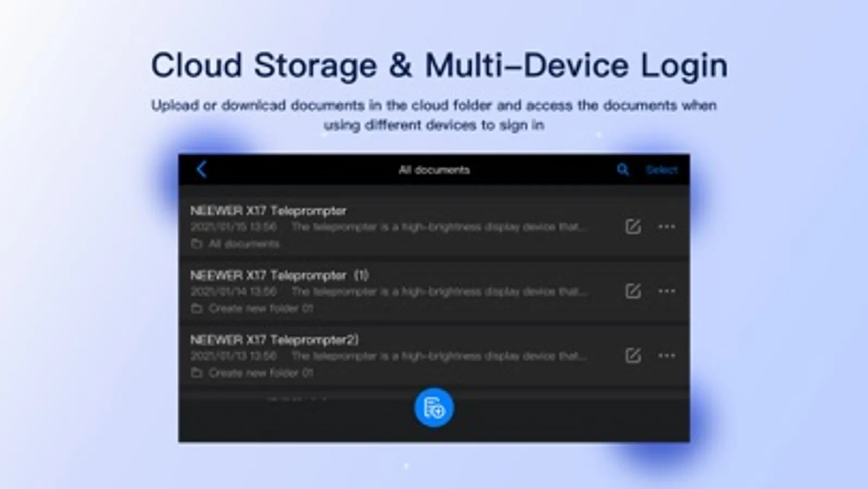Click Create new folder 01 under third document
Viewport: 868px width, 489px height.
click(x=261, y=373)
